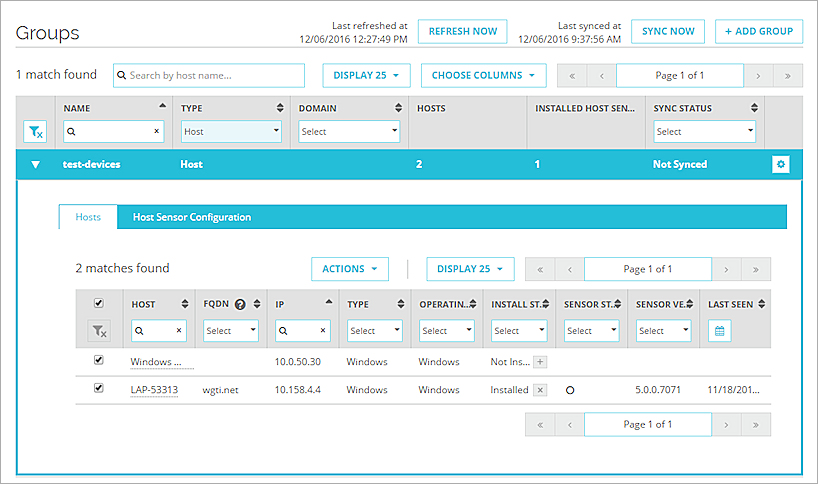The width and height of the screenshot is (818, 484).
Task: Open FQDN filter Select dropdown
Action: pyautogui.click(x=231, y=331)
